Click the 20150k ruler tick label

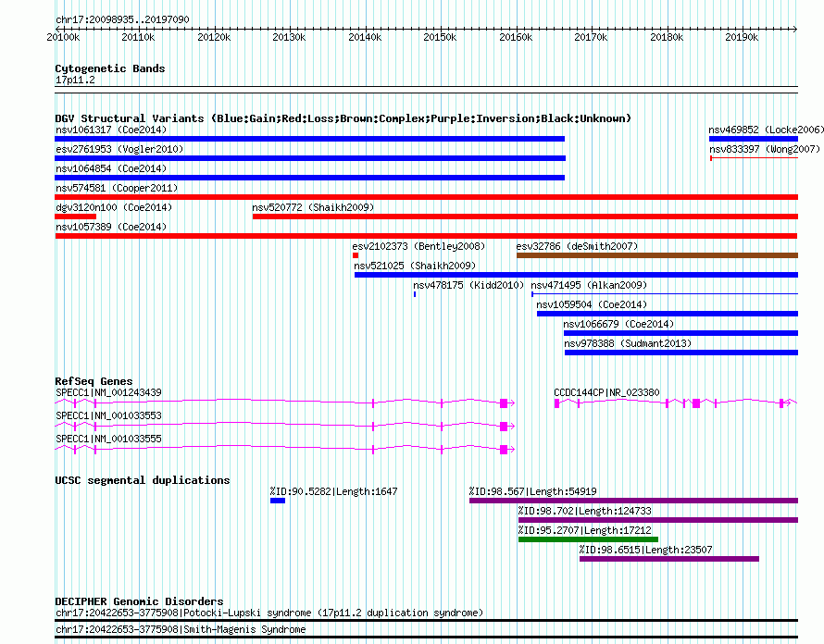pos(441,38)
